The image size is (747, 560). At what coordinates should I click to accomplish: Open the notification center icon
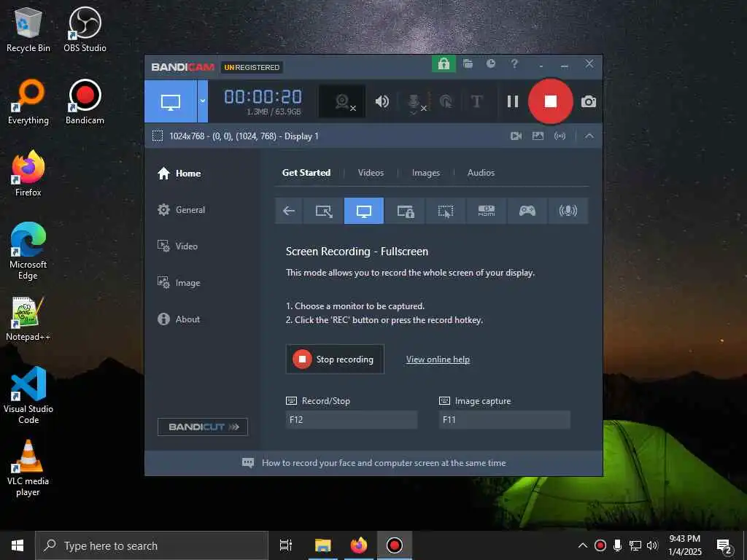pos(724,547)
